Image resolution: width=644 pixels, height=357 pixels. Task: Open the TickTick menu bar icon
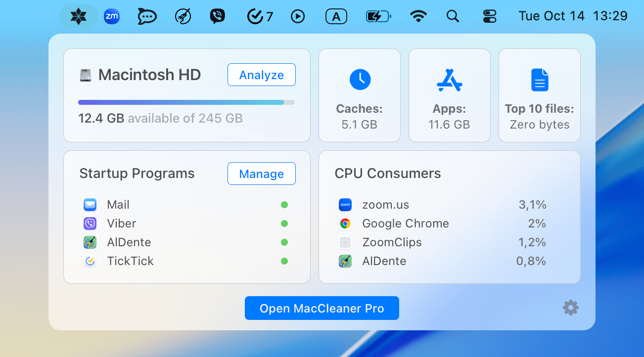[260, 17]
